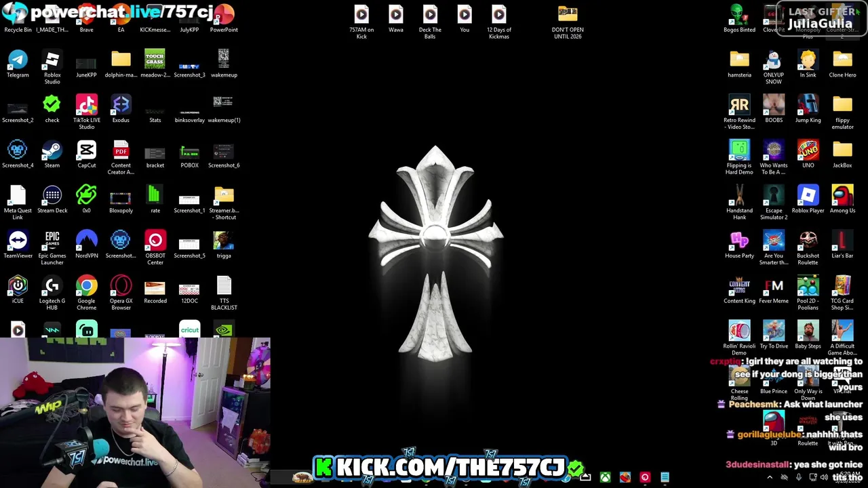This screenshot has width=868, height=488.
Task: Launch the Flipping is Hard Demo
Action: pos(739,157)
